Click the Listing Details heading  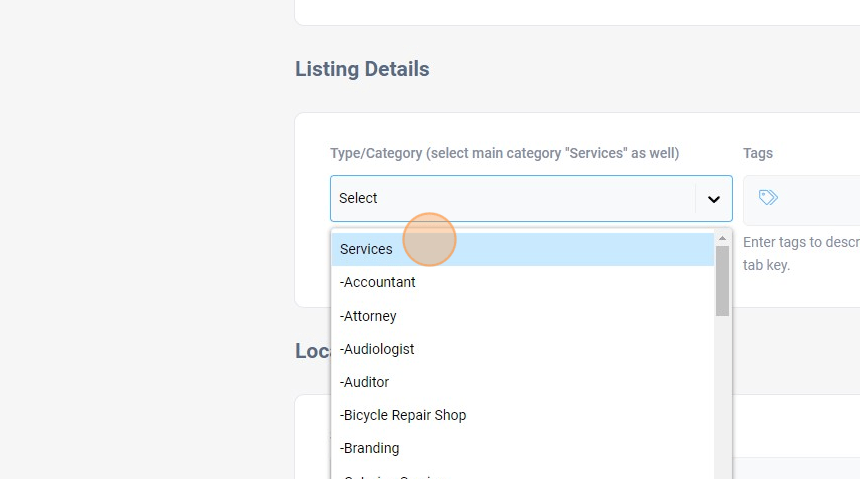[x=362, y=69]
